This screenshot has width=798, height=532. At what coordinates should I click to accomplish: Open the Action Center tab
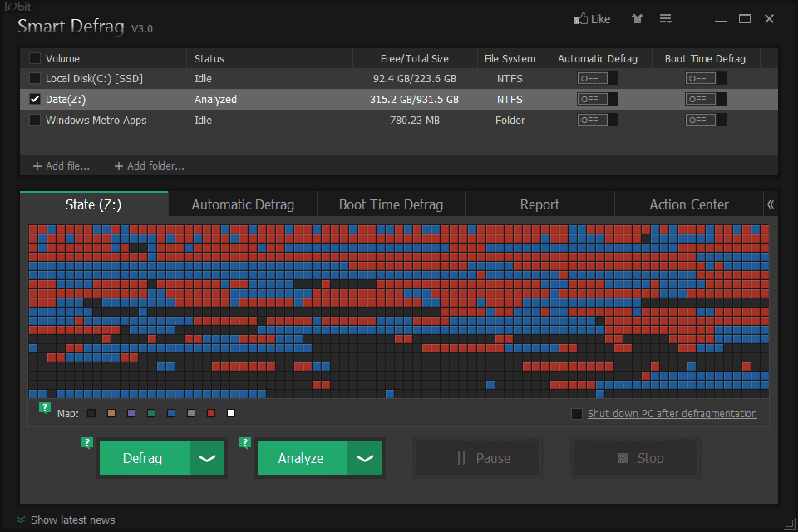tap(689, 204)
